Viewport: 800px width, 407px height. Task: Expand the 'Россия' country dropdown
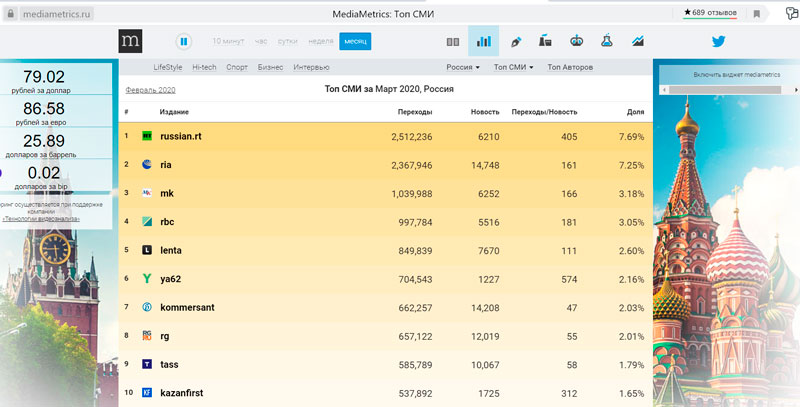pyautogui.click(x=462, y=67)
